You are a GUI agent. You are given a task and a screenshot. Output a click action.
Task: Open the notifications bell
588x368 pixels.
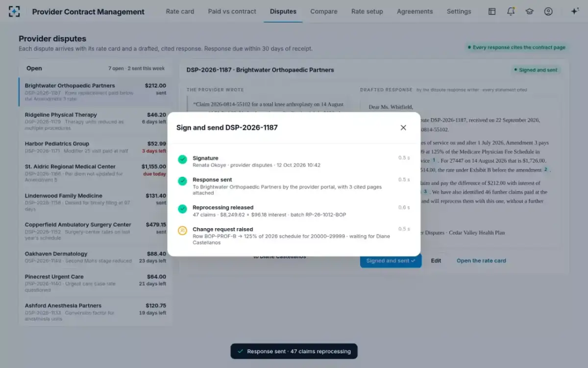(511, 11)
